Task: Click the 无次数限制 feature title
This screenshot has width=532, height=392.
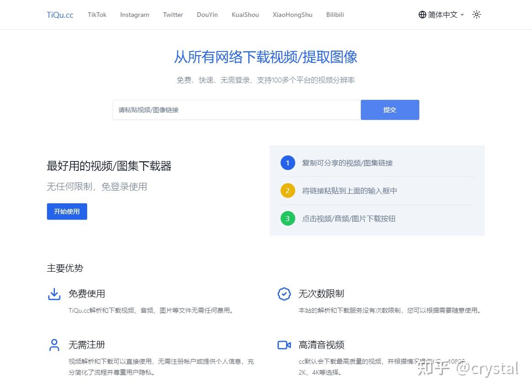Action: click(x=321, y=294)
